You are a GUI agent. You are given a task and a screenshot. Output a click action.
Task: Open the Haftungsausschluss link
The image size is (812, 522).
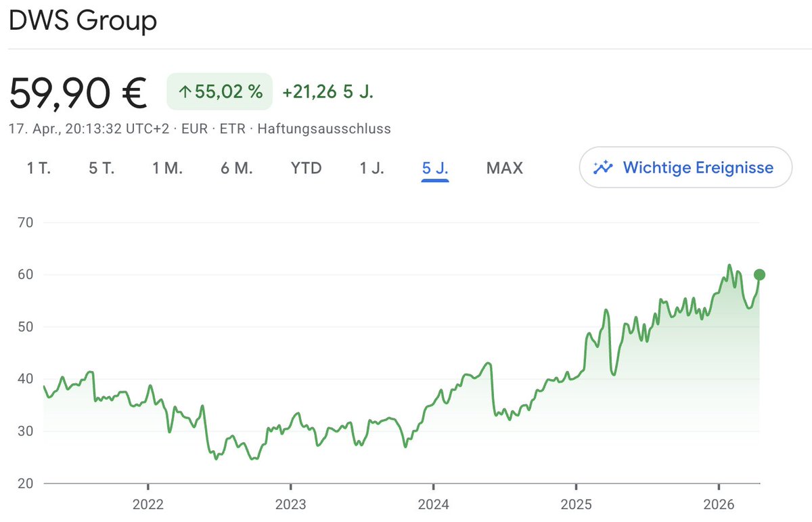[324, 129]
